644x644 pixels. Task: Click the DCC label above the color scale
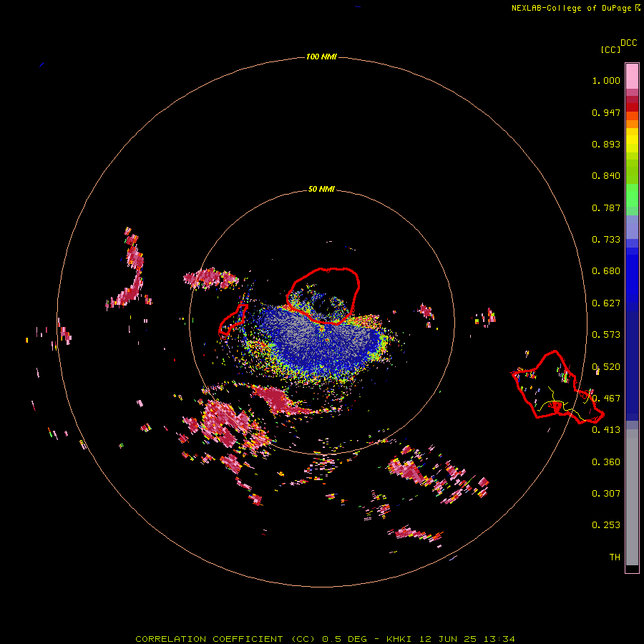(628, 43)
